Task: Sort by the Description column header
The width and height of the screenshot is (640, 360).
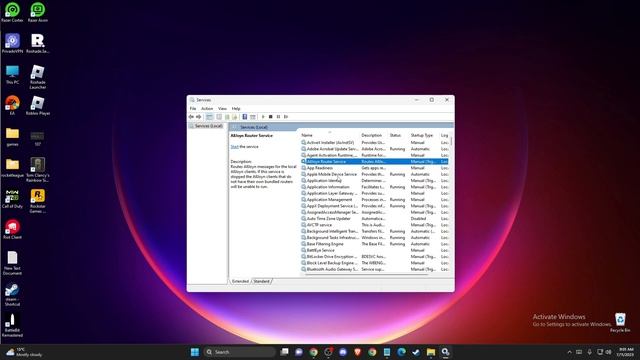Action: pyautogui.click(x=374, y=135)
